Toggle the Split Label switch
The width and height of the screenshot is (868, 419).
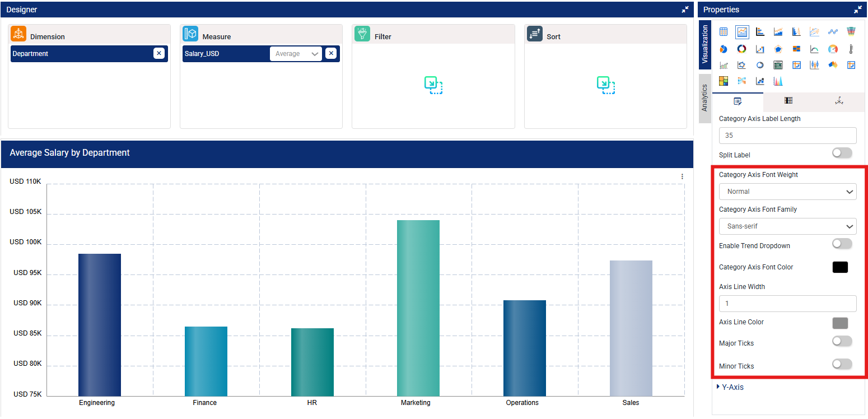coord(842,153)
